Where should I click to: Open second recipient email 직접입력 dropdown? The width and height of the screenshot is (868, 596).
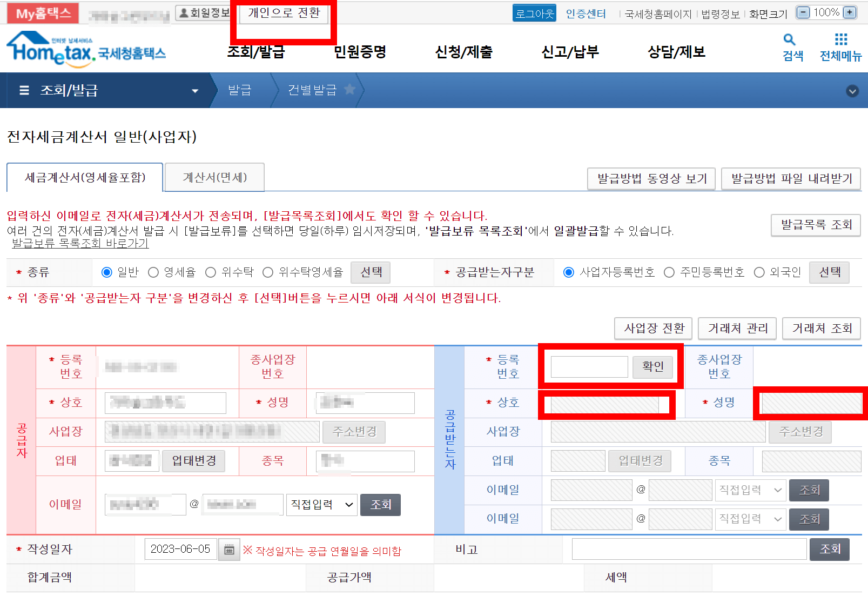tap(750, 519)
